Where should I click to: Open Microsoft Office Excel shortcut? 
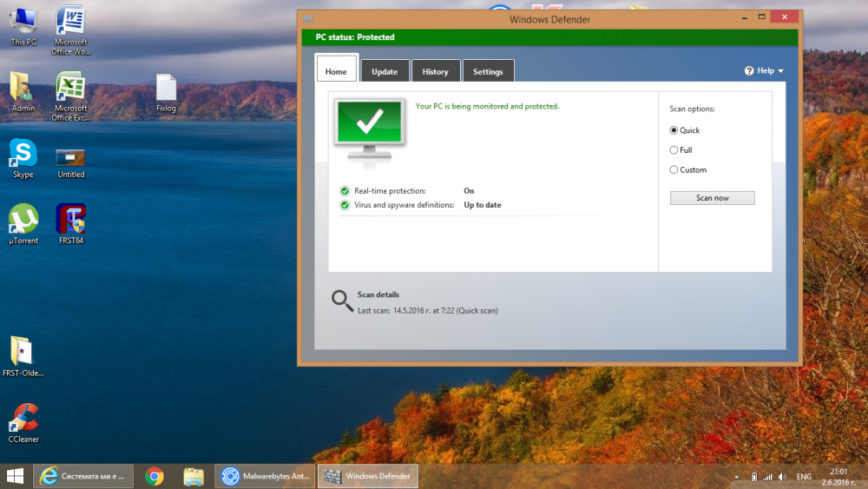(x=71, y=96)
